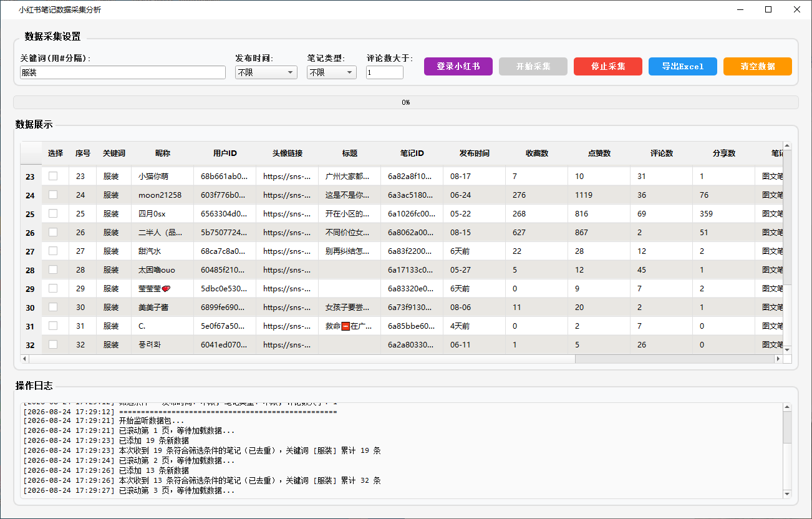Click the 导出Excel blue button
The width and height of the screenshot is (812, 519).
[683, 66]
